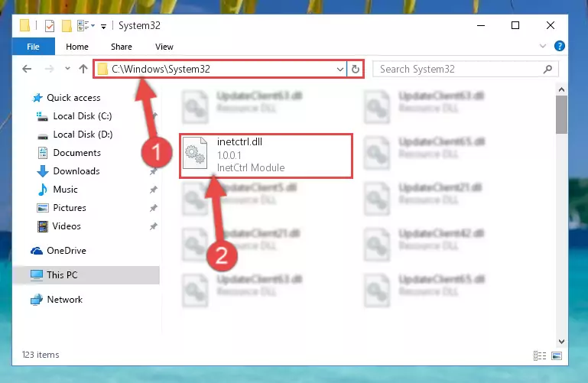Image resolution: width=588 pixels, height=383 pixels.
Task: Click the search magnifier icon
Action: pos(547,69)
